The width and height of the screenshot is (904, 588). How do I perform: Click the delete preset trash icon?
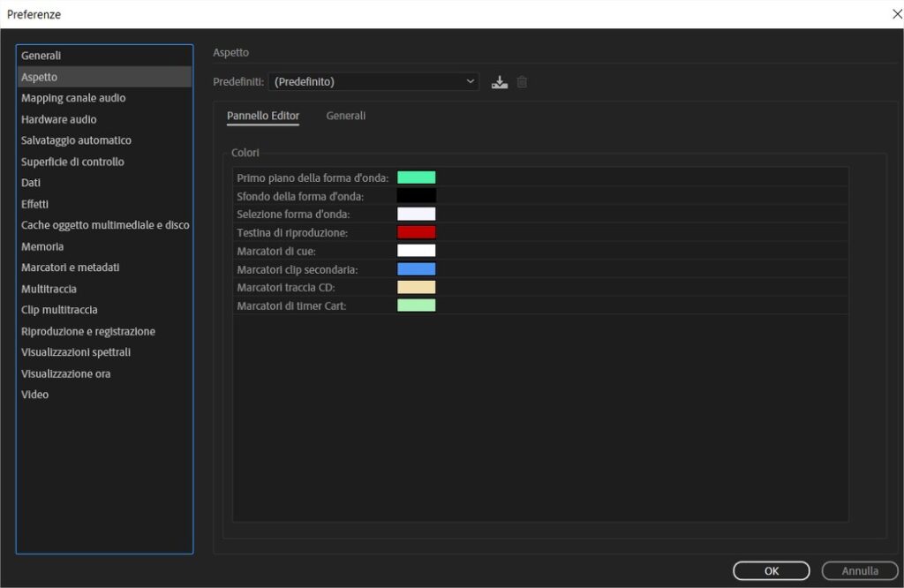point(522,82)
